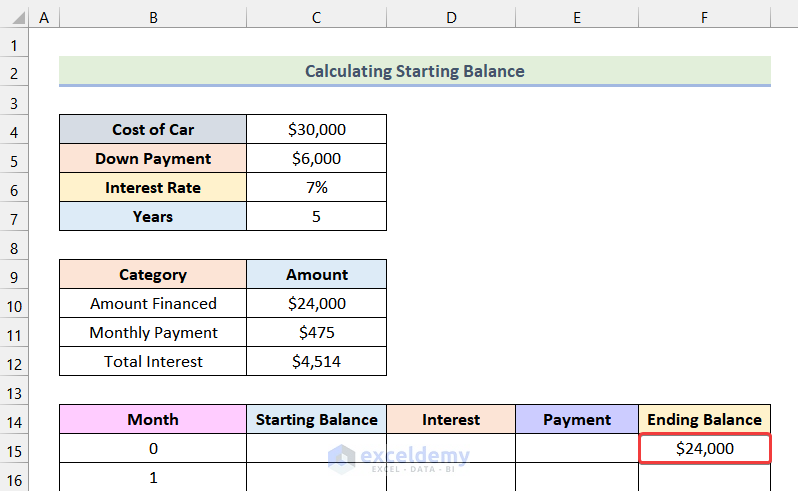798x491 pixels.
Task: Select the 7% interest rate cell
Action: (x=317, y=187)
